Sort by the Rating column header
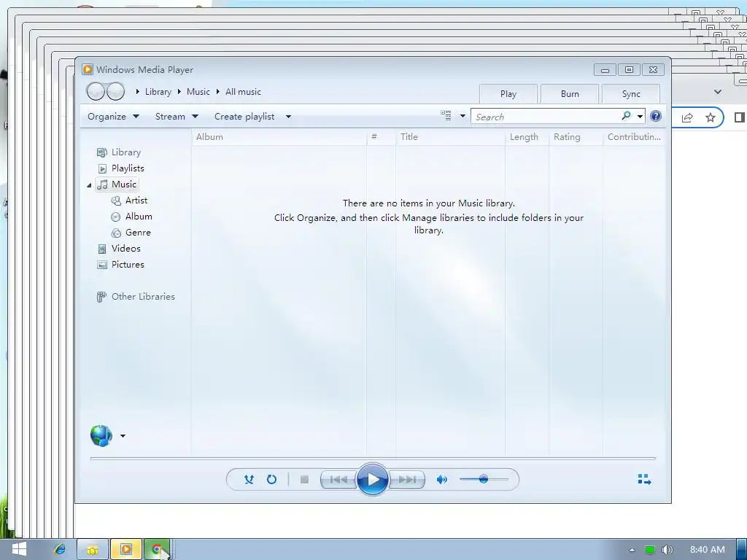 pyautogui.click(x=576, y=137)
